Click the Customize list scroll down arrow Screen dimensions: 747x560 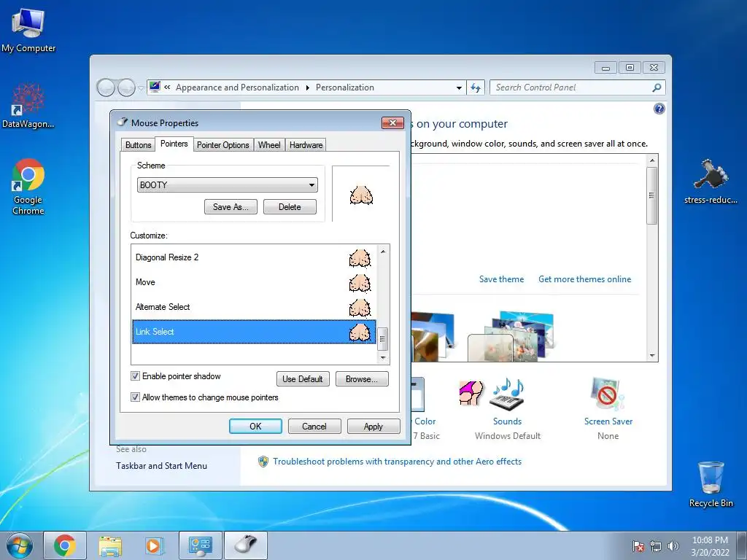(x=383, y=357)
